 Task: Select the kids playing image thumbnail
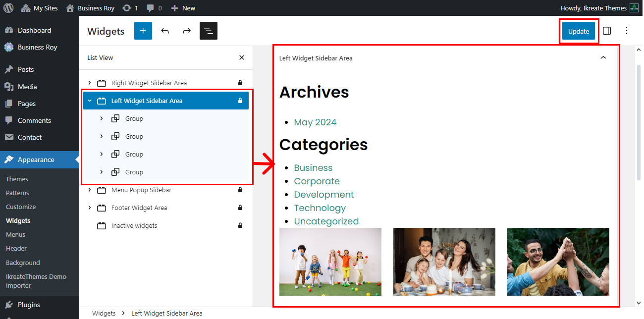(x=330, y=262)
